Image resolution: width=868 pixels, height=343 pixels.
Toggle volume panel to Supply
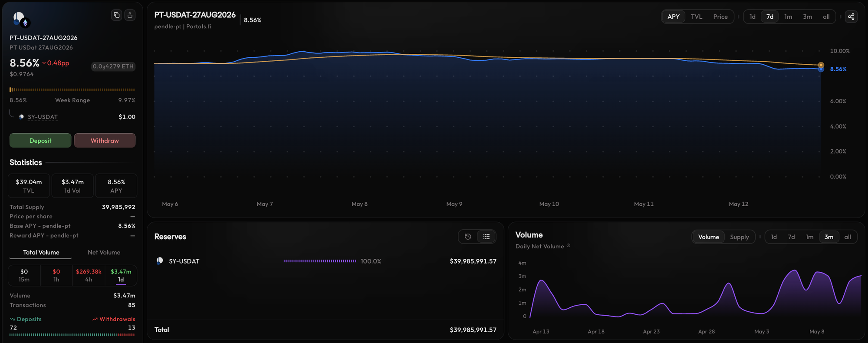740,237
